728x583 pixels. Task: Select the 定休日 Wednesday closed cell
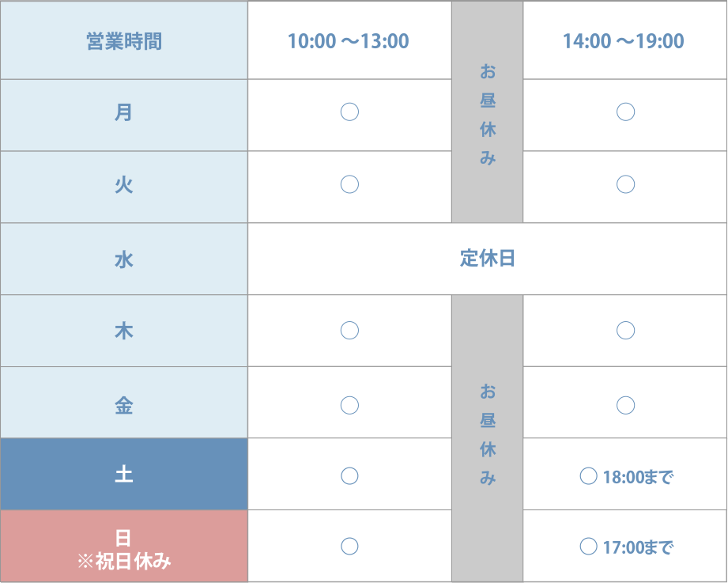click(x=487, y=259)
